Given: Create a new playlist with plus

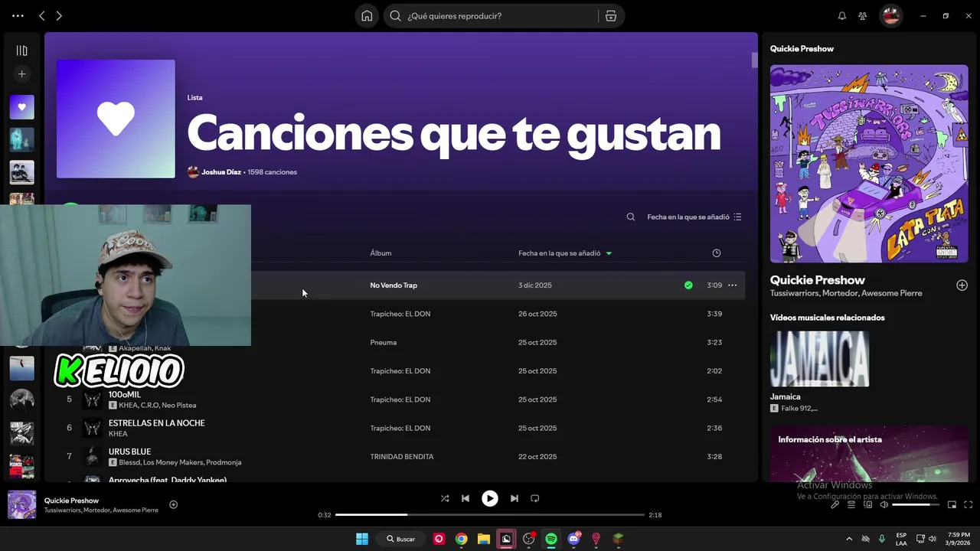Looking at the screenshot, I should tap(21, 74).
